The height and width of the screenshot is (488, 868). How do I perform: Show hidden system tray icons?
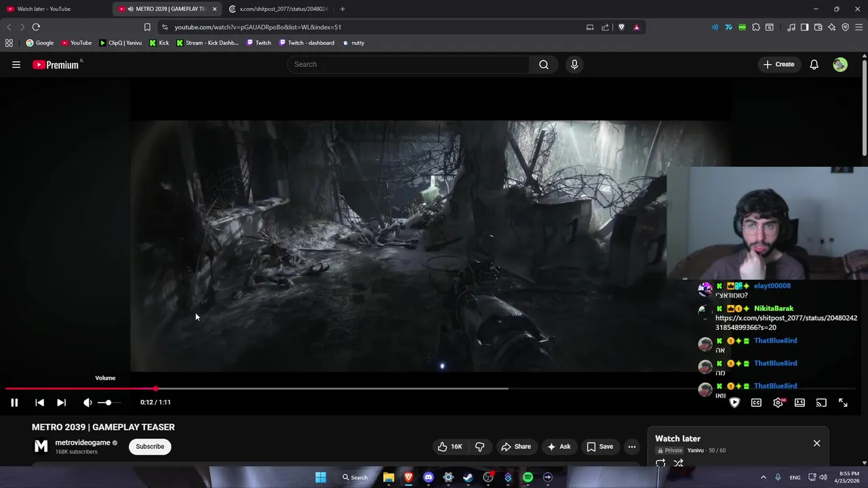[763, 477]
